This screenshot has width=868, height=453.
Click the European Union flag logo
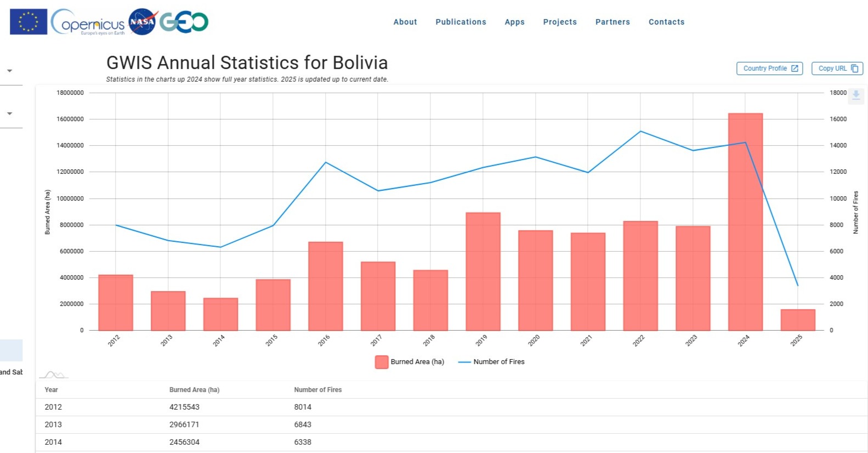29,22
